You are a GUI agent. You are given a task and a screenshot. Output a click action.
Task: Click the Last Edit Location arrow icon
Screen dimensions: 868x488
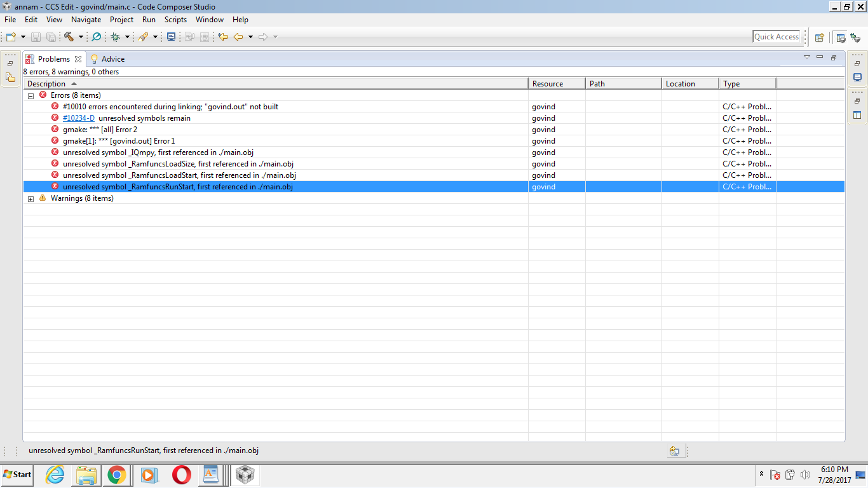223,37
